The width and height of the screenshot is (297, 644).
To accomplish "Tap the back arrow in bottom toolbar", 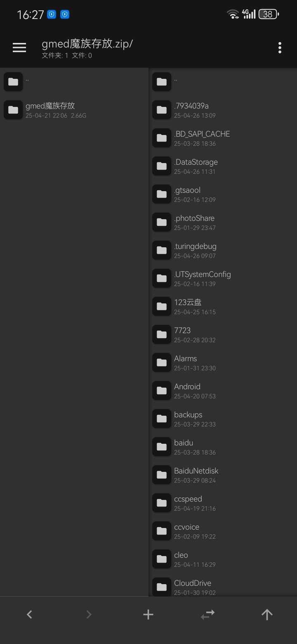I will coord(29,614).
